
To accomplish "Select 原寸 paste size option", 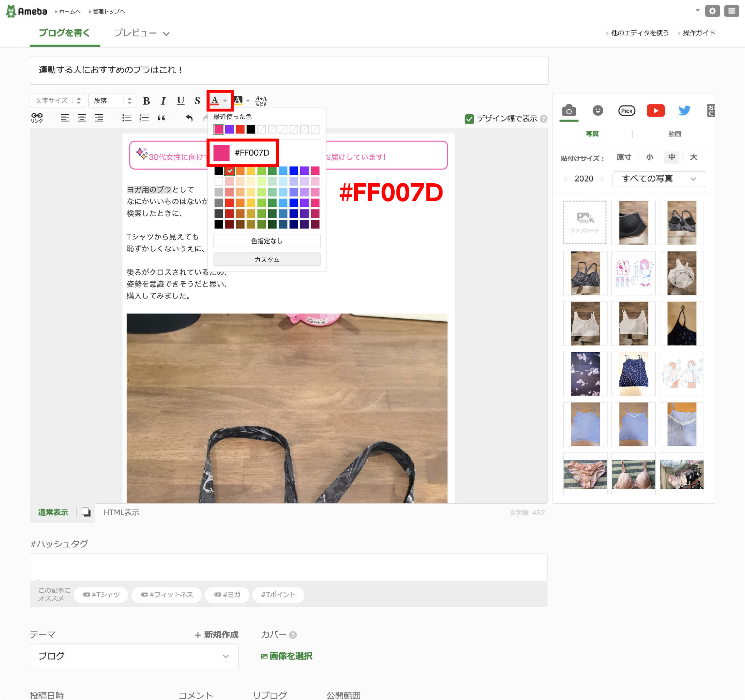I will [x=624, y=157].
